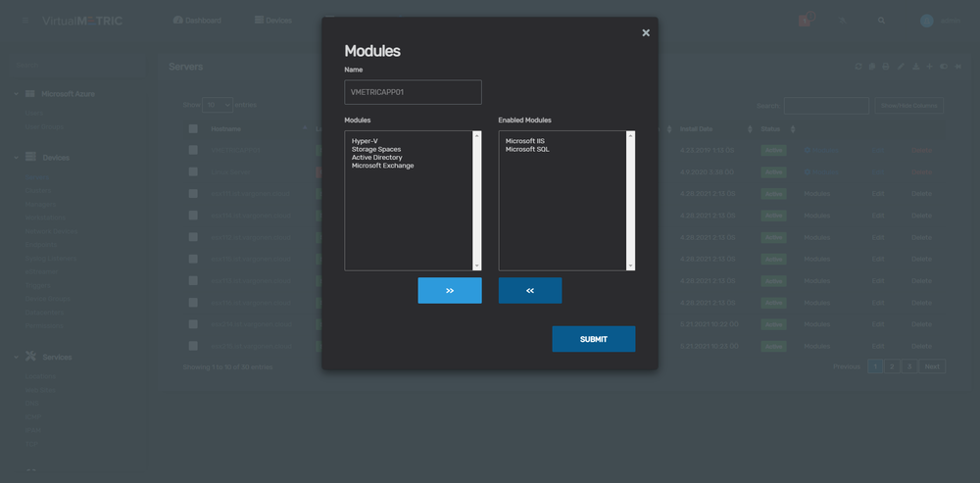Collapse the Services sidebar section chevron

[x=17, y=357]
